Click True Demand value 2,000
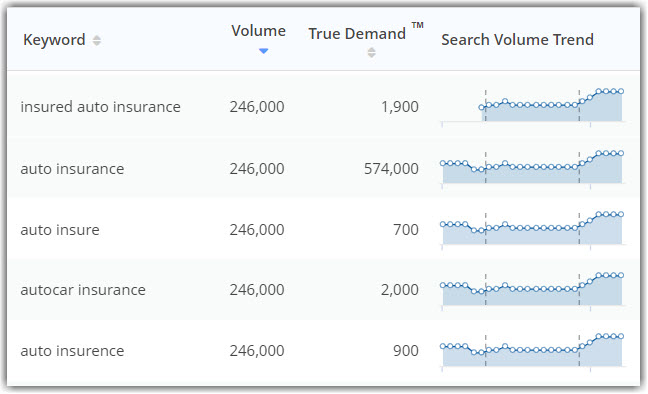Image resolution: width=648 pixels, height=394 pixels. (400, 290)
